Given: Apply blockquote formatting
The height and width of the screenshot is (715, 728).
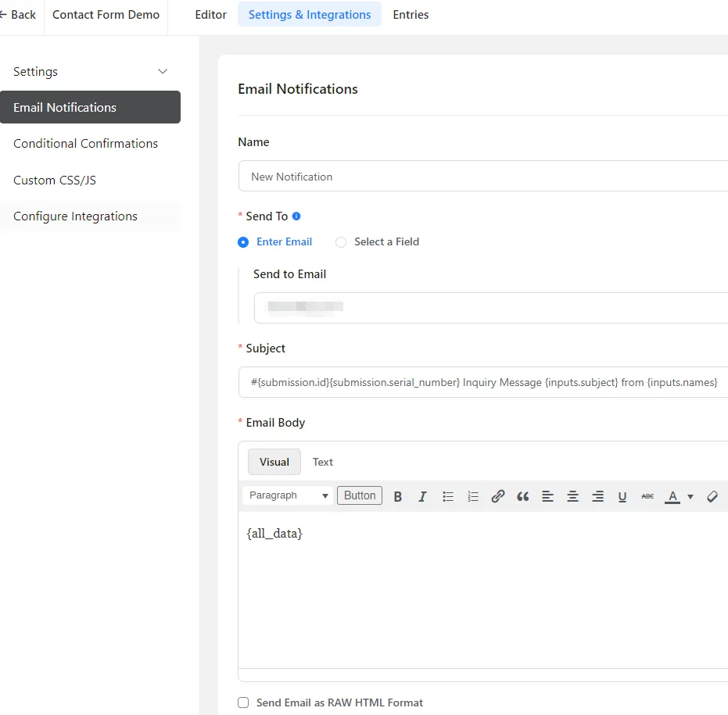Looking at the screenshot, I should click(523, 496).
